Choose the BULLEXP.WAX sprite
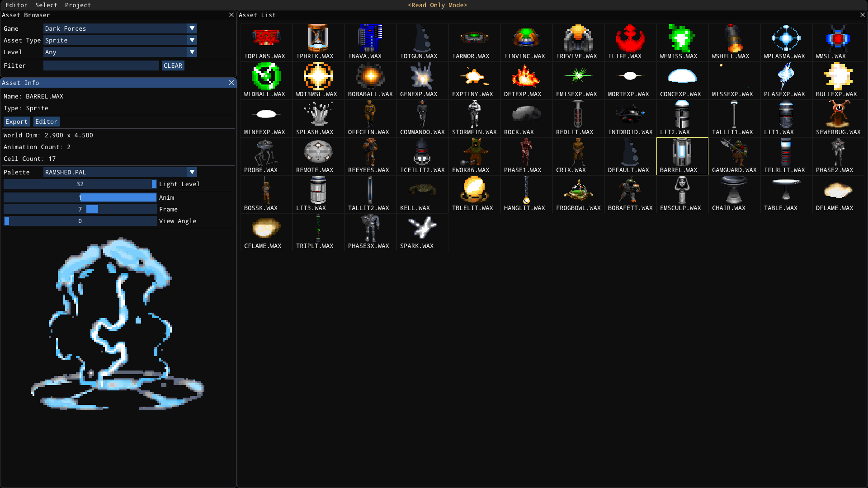Viewport: 868px width, 488px height. pyautogui.click(x=838, y=80)
